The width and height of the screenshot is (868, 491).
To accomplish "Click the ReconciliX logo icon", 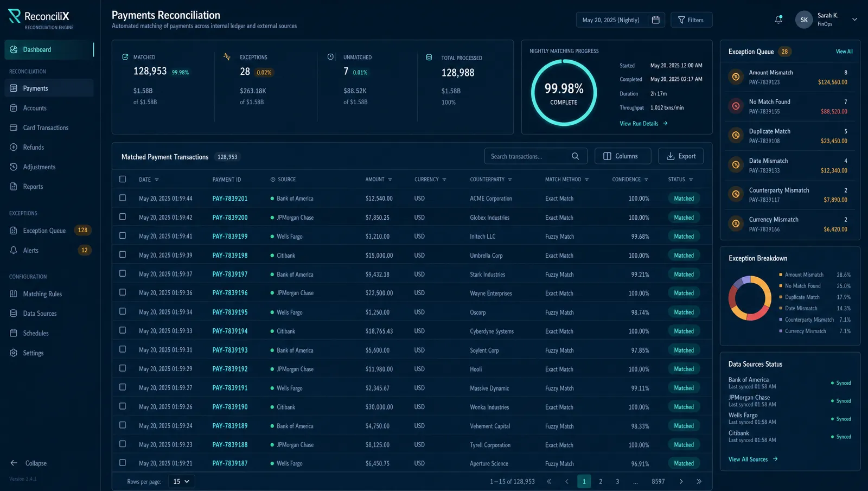I will [x=14, y=16].
